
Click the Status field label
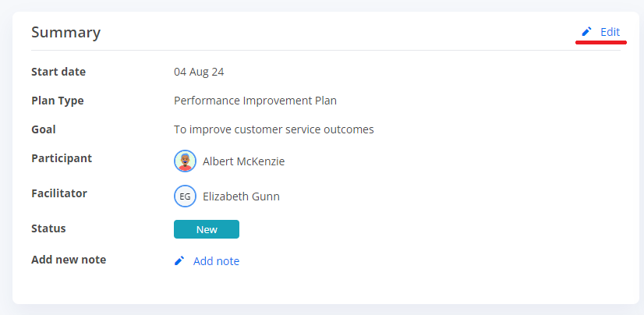tap(48, 228)
